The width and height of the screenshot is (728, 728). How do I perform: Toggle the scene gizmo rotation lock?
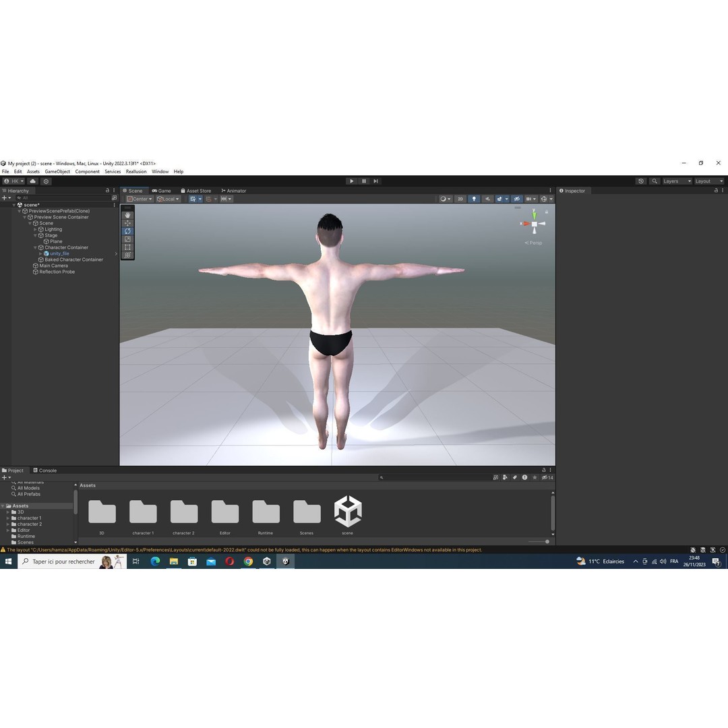pos(547,212)
